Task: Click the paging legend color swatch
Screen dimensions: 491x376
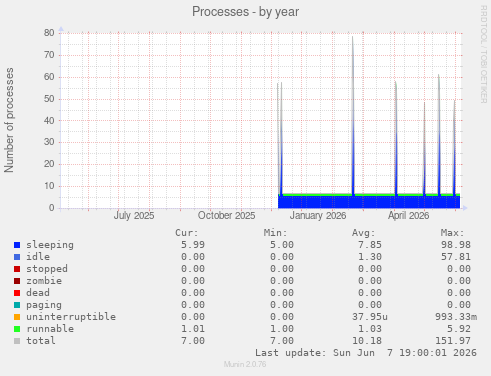Action: (x=17, y=305)
